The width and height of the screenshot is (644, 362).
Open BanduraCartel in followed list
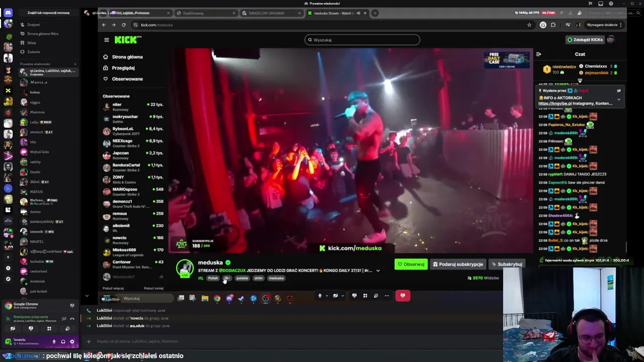133,167
